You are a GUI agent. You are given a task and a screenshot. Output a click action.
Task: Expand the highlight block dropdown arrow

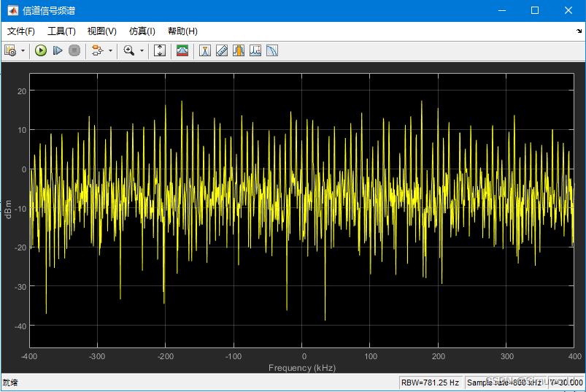[110, 50]
